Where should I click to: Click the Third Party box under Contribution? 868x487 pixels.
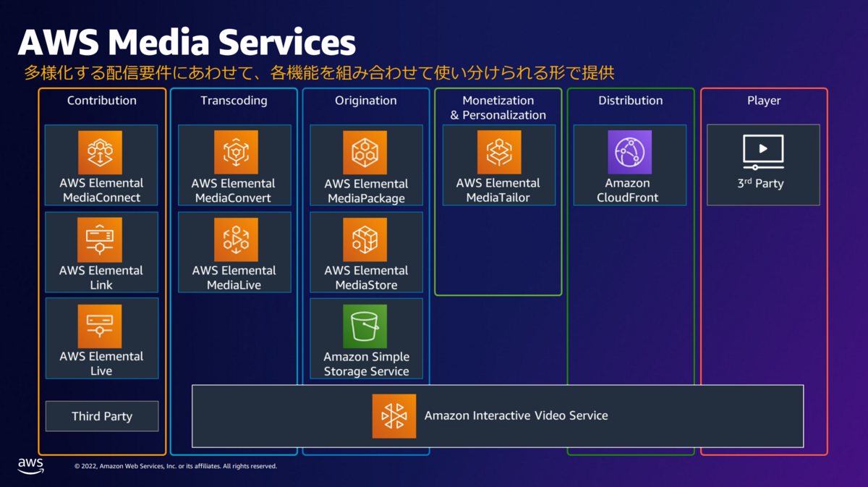(x=102, y=416)
